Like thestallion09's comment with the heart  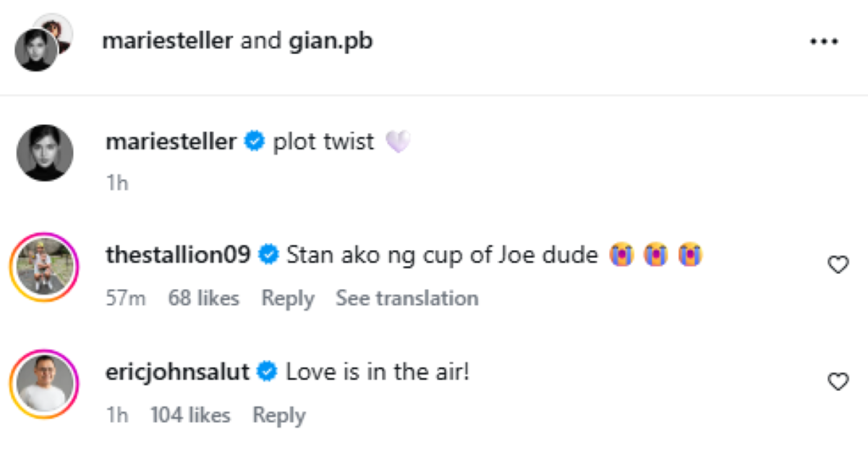[x=838, y=265]
